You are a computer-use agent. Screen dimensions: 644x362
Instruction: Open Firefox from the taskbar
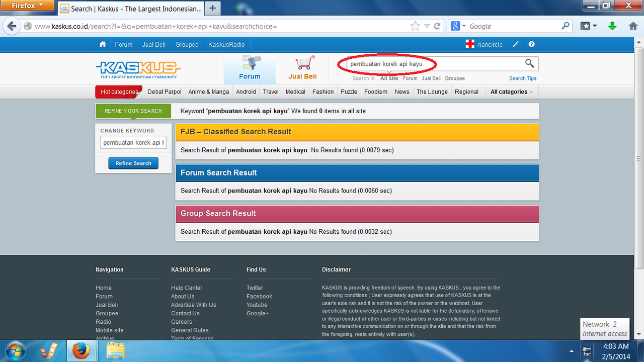pyautogui.click(x=80, y=351)
